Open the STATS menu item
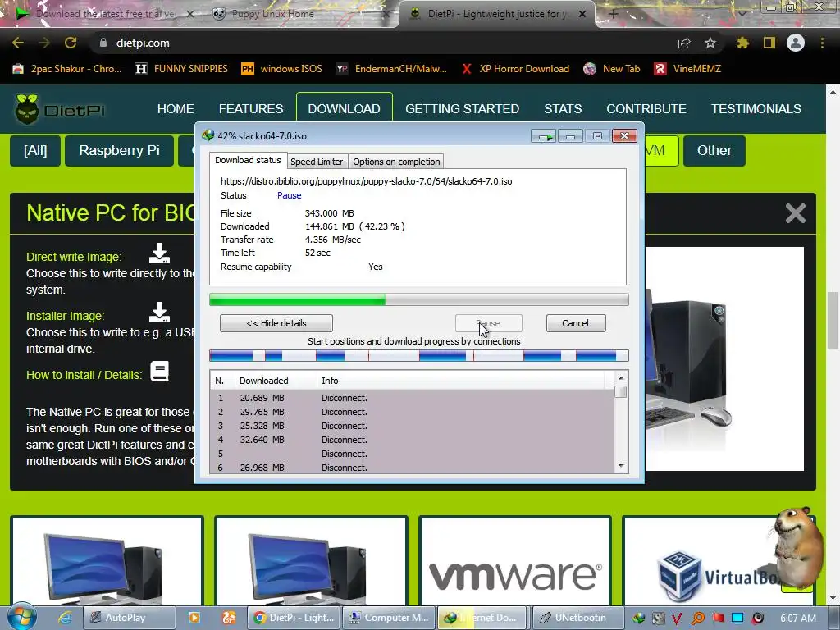Screen dimensions: 840x630 pos(563,109)
